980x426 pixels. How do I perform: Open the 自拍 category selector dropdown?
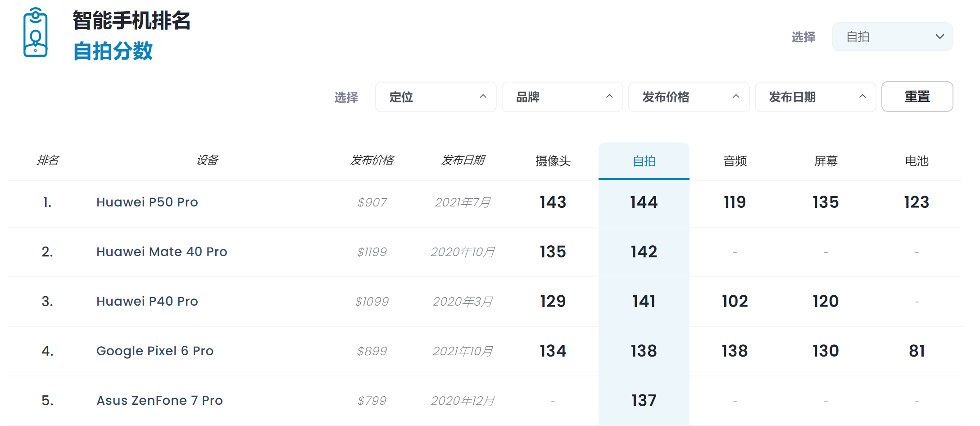892,37
